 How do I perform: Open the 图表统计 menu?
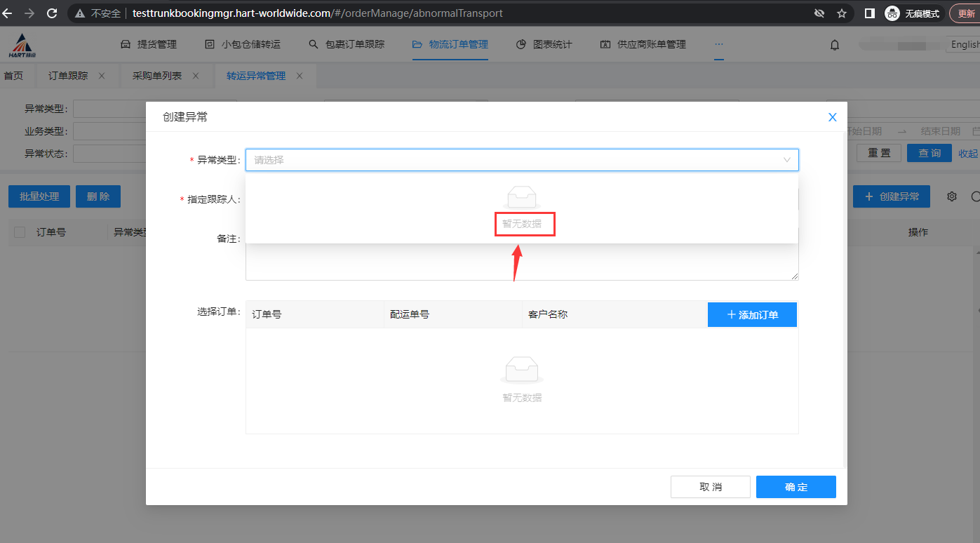544,45
